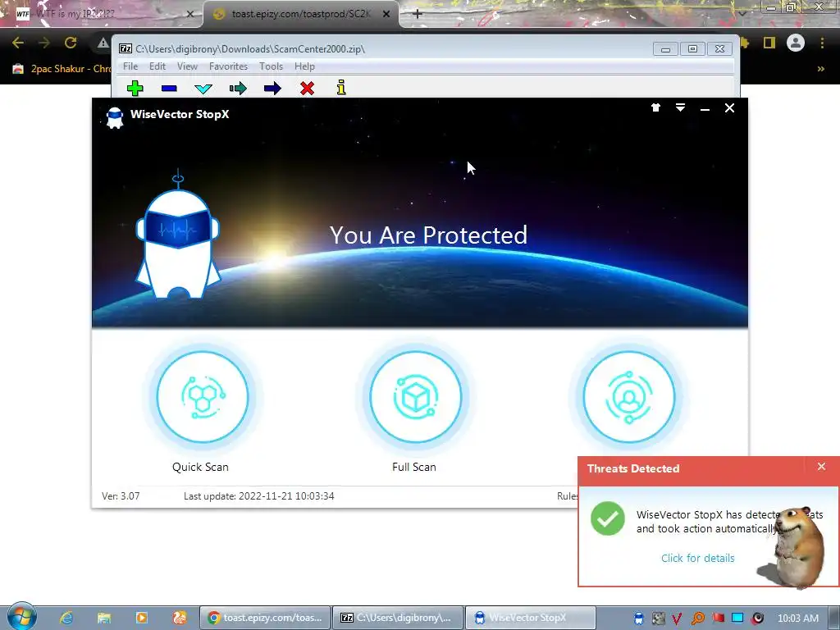Launch Internet Explorer from the taskbar
Image resolution: width=840 pixels, height=630 pixels.
pos(66,618)
